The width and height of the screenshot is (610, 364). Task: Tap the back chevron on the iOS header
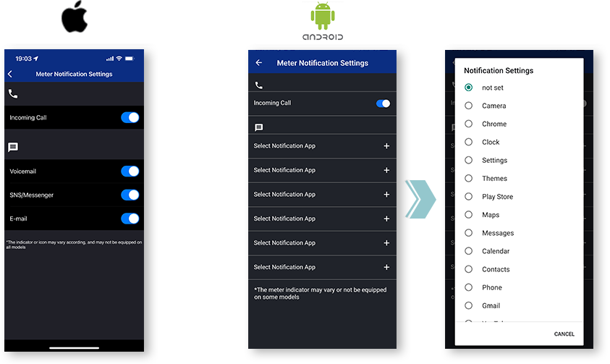(10, 75)
